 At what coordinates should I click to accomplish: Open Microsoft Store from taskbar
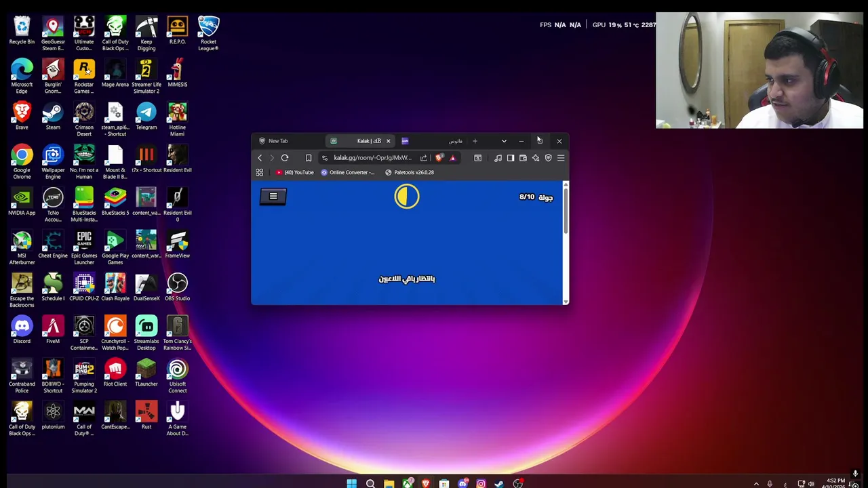pyautogui.click(x=444, y=483)
